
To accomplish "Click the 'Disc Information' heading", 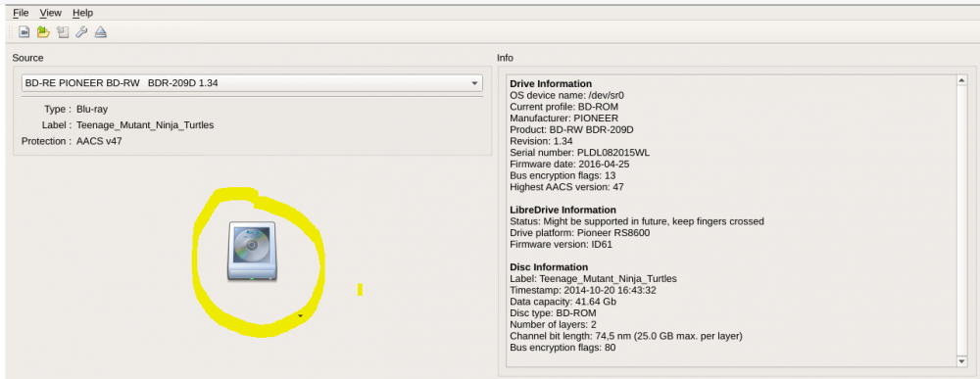I will pos(549,267).
